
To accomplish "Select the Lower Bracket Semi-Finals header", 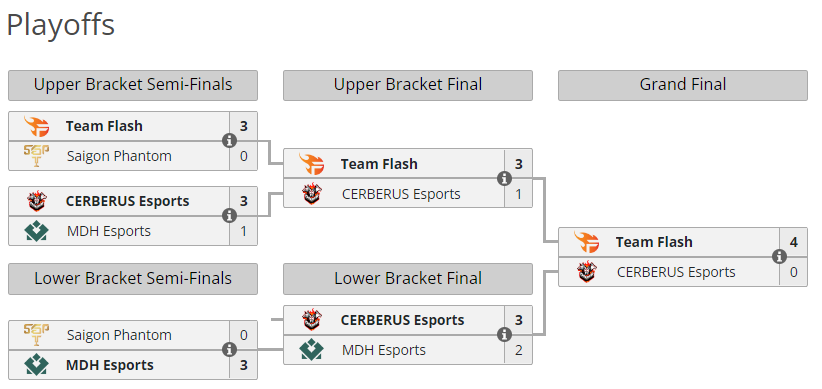I will 133,278.
